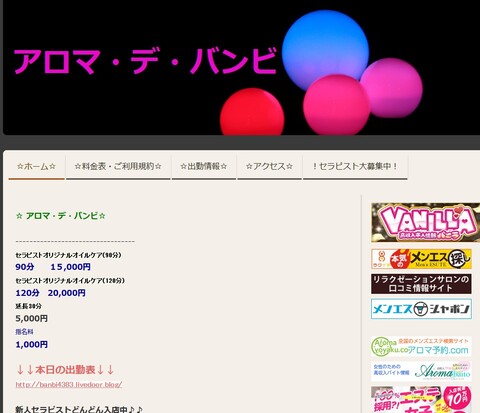Click the メンエスジャポン banner
This screenshot has height=413, width=480.
point(421,309)
